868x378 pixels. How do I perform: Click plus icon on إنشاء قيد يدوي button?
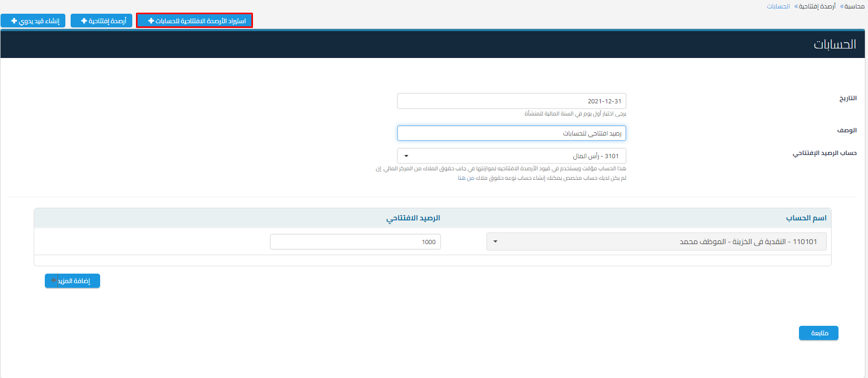pyautogui.click(x=14, y=21)
